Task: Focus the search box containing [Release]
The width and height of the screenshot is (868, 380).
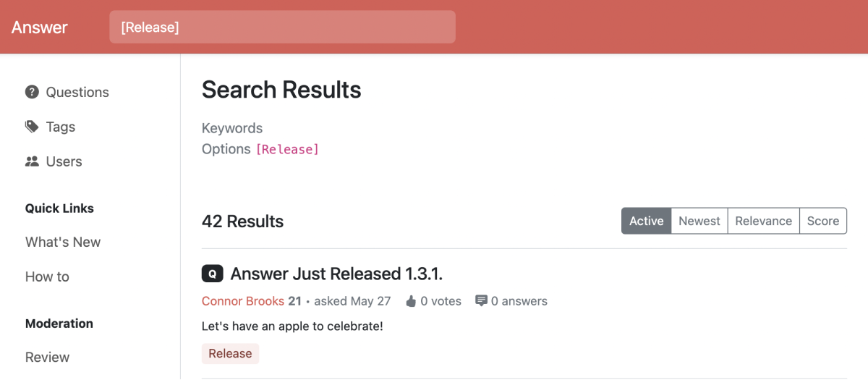Action: click(x=282, y=28)
